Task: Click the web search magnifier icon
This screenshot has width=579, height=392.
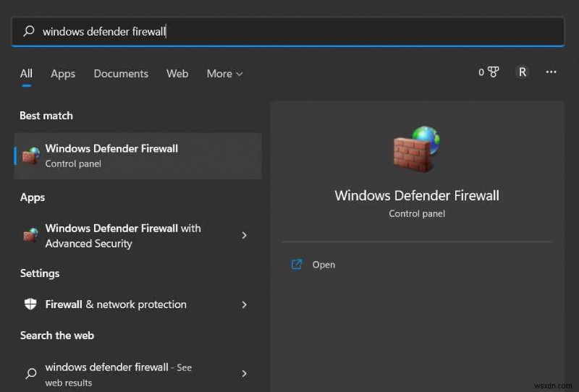Action: [31, 373]
